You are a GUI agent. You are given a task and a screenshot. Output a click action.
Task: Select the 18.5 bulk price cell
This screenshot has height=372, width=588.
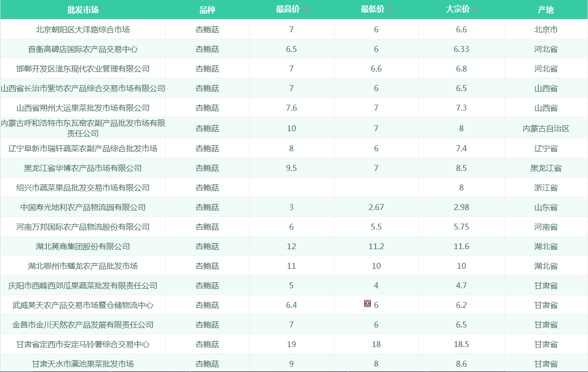[461, 344]
